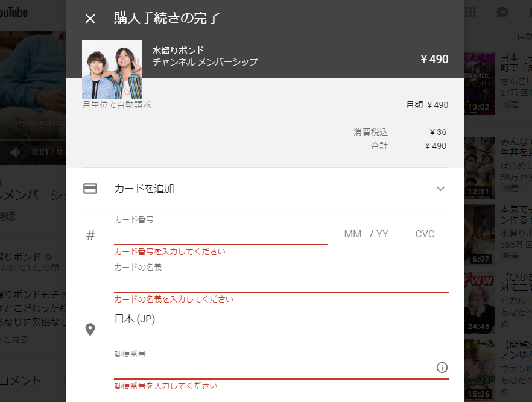Viewport: 532px width, 402px height.
Task: Click the location pin icon
Action: click(x=90, y=330)
